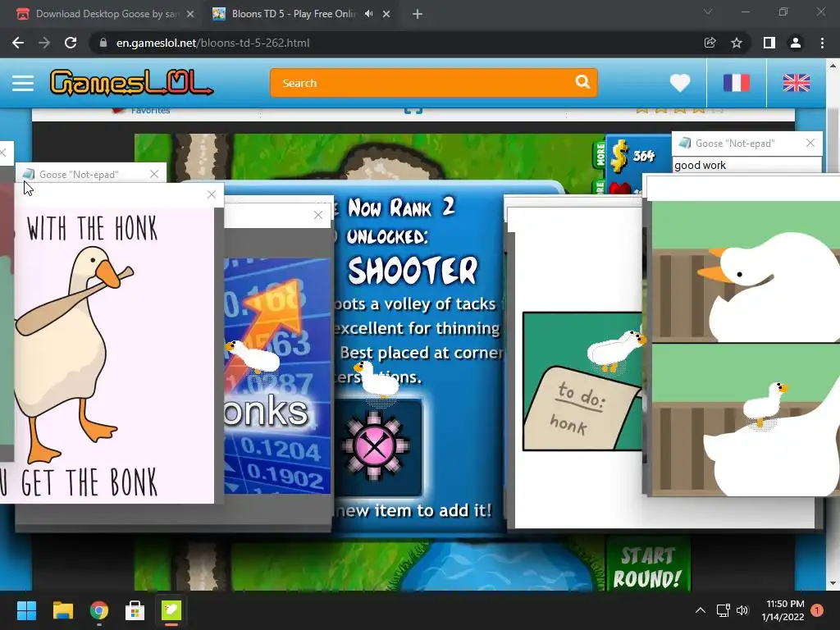Click the GamesLOL logo
840x630 pixels.
pyautogui.click(x=131, y=83)
